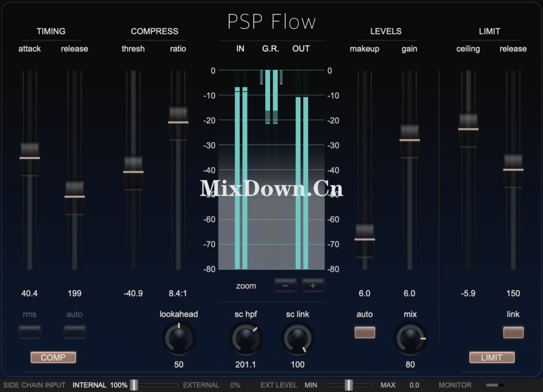Viewport: 543px width, 392px height.
Task: Click the MIN label of EXT LEVEL
Action: pos(311,385)
